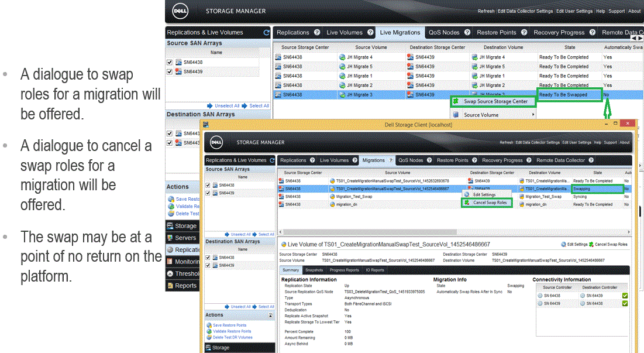Image resolution: width=644 pixels, height=353 pixels.
Task: Uncheck SN64439 in Source SAN Arrays of front window
Action: click(208, 193)
